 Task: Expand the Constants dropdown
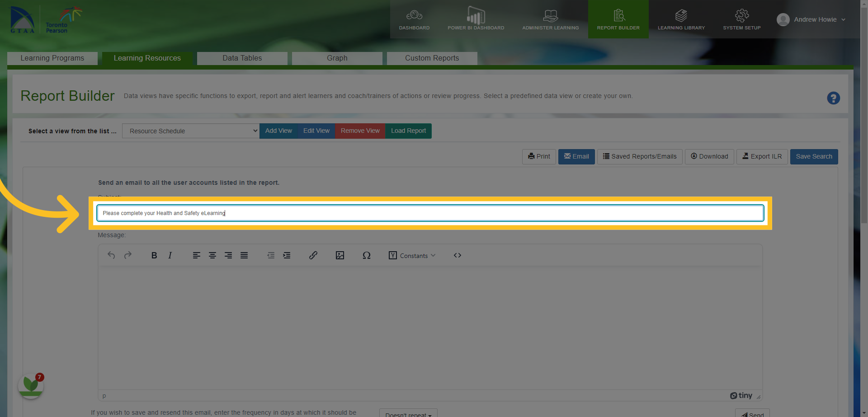tap(412, 255)
